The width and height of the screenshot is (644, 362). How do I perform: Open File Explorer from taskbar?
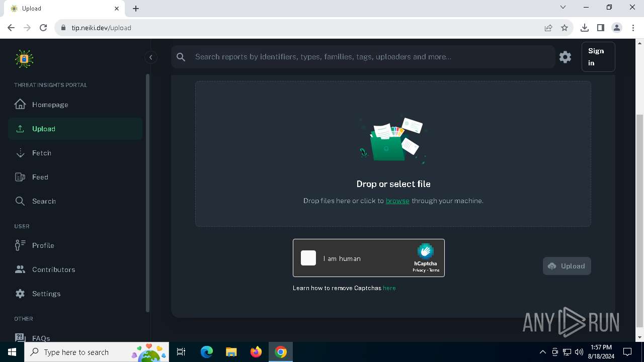[231, 352]
